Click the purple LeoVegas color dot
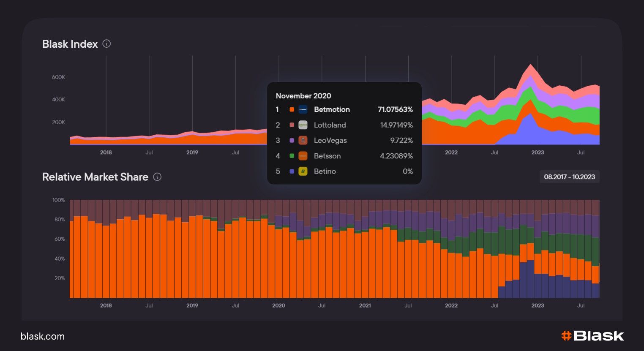This screenshot has height=351, width=644. coord(292,140)
